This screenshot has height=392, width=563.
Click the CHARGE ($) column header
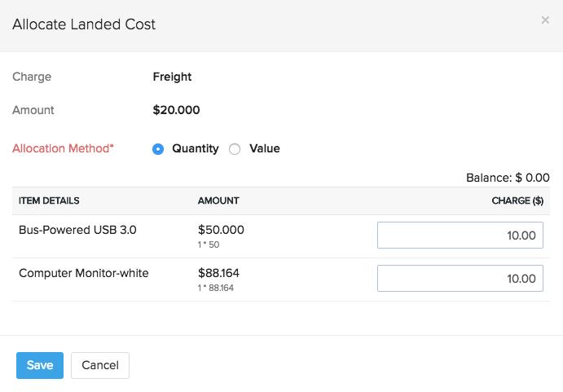[517, 200]
